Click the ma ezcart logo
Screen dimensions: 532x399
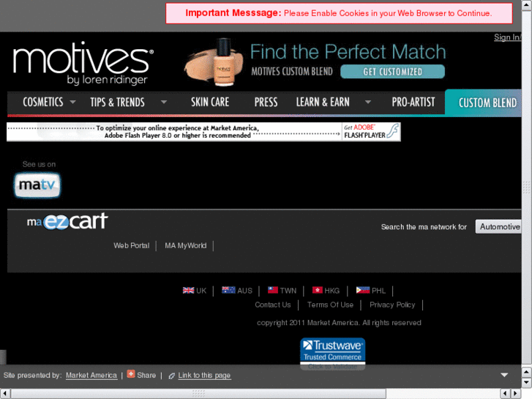[67, 221]
